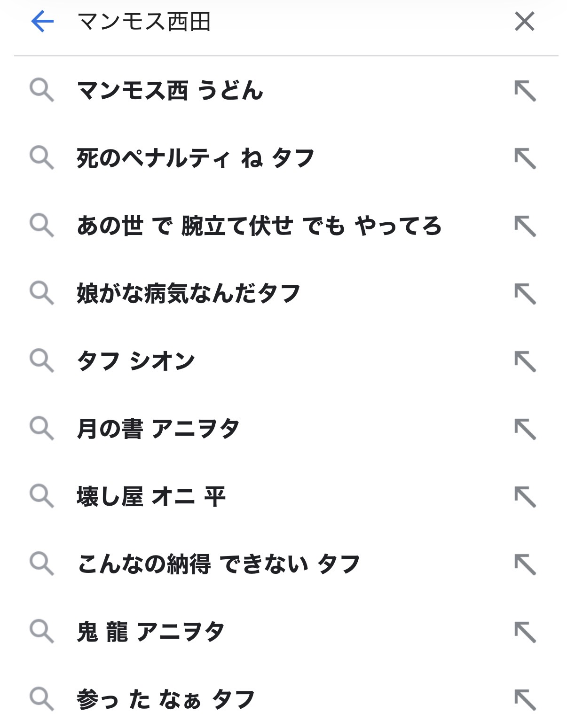Choose suggestion 参った なぁ タフ
The height and width of the screenshot is (728, 567).
165,699
